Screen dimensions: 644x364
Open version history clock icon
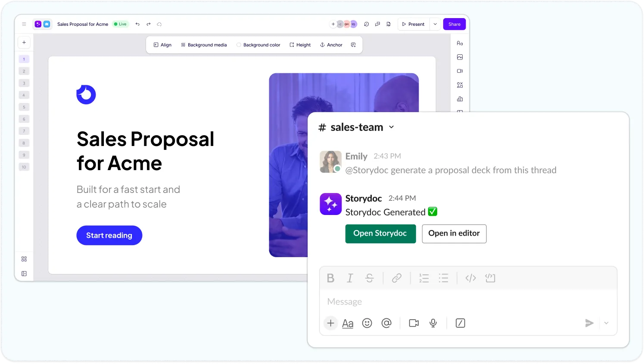point(367,24)
